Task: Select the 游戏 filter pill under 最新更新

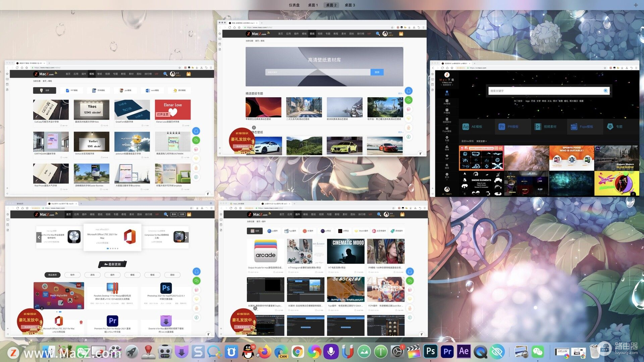Action: tap(92, 275)
